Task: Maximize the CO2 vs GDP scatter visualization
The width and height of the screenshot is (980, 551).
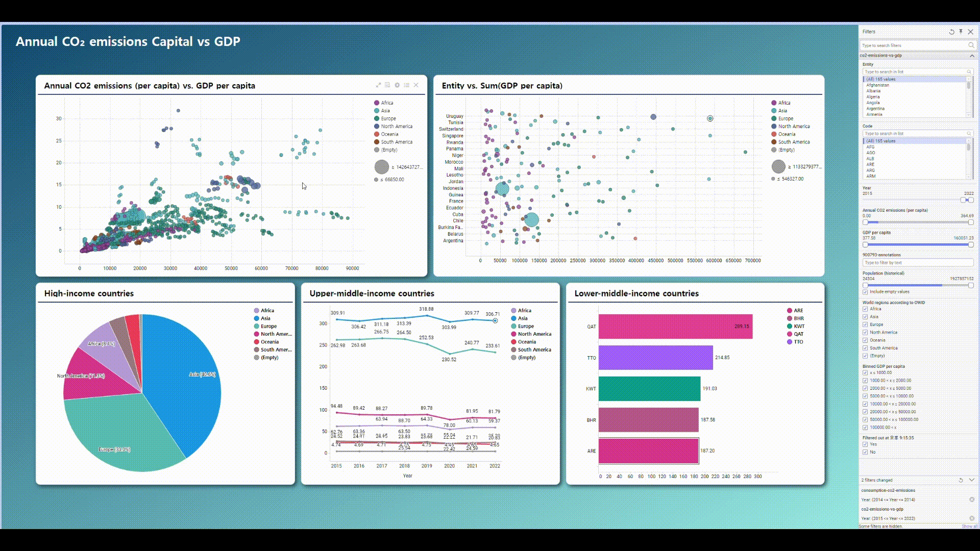Action: pos(378,85)
